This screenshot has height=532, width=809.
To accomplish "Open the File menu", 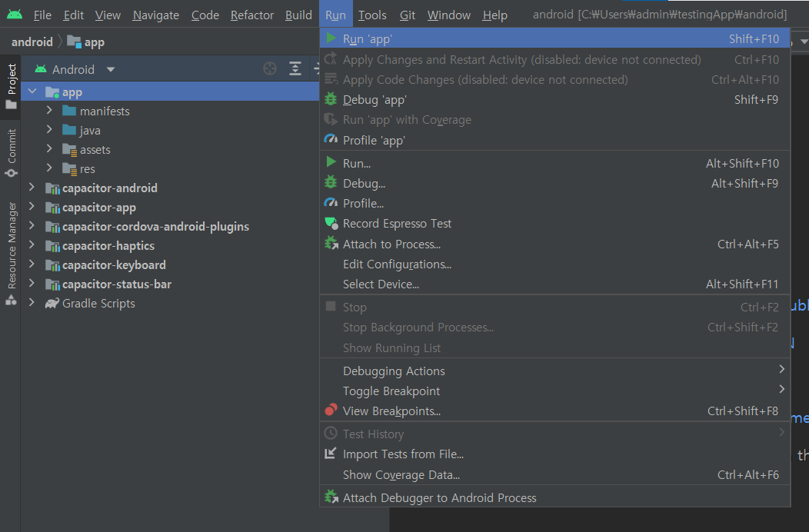I will pos(42,15).
